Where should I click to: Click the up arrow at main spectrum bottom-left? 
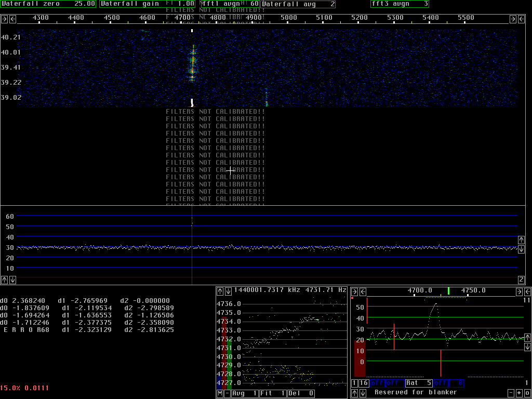(4, 280)
